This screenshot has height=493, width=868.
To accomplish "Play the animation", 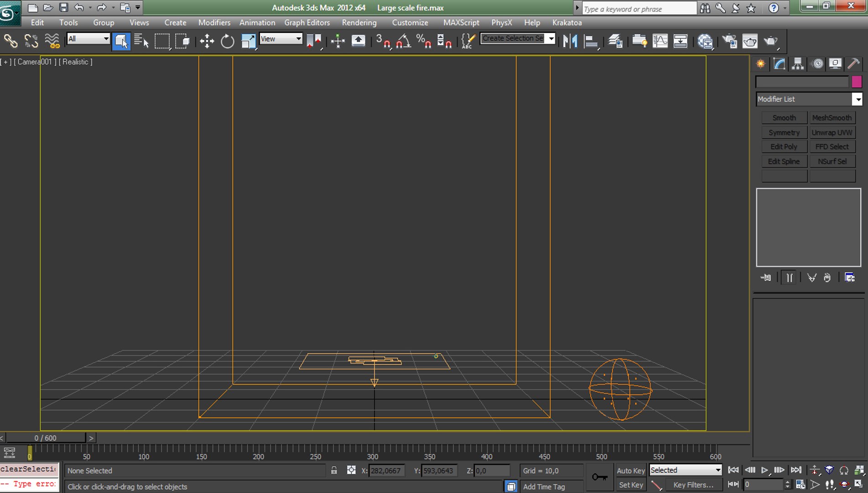I will (x=764, y=470).
